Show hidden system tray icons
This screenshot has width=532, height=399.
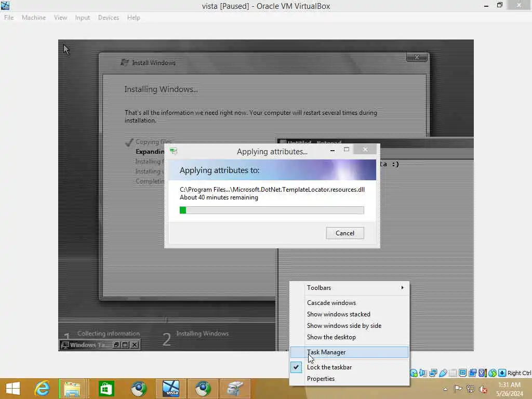click(445, 389)
